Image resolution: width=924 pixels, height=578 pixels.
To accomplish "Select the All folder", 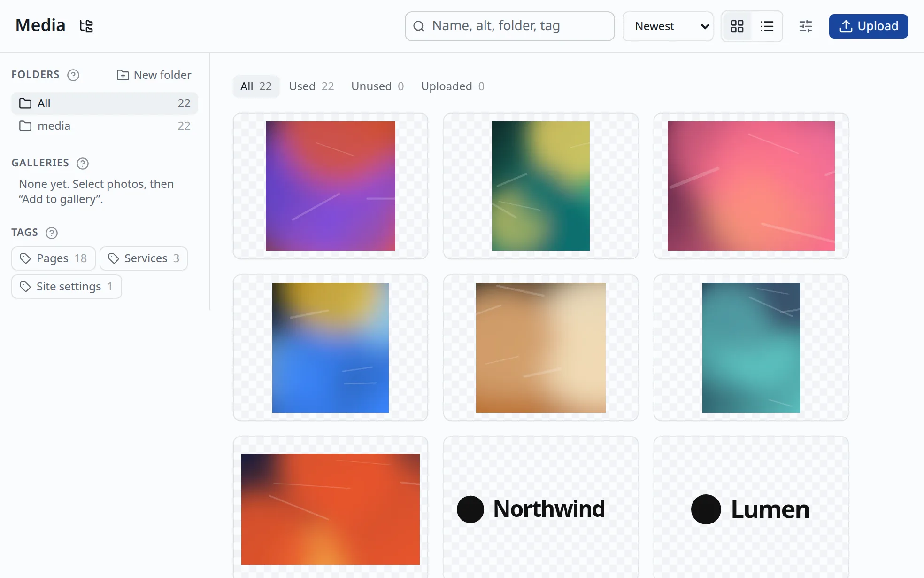I will pyautogui.click(x=105, y=103).
